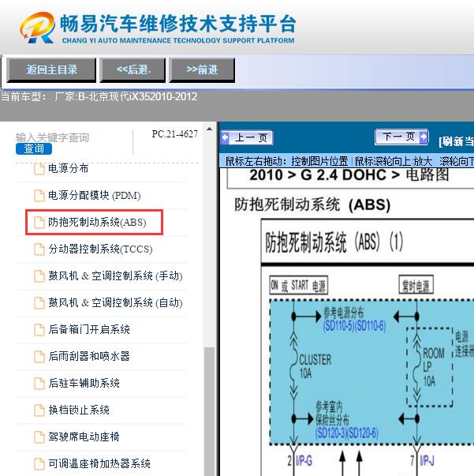Click the 防抱死制动系统 (ABS) (1) diagram title

click(334, 242)
